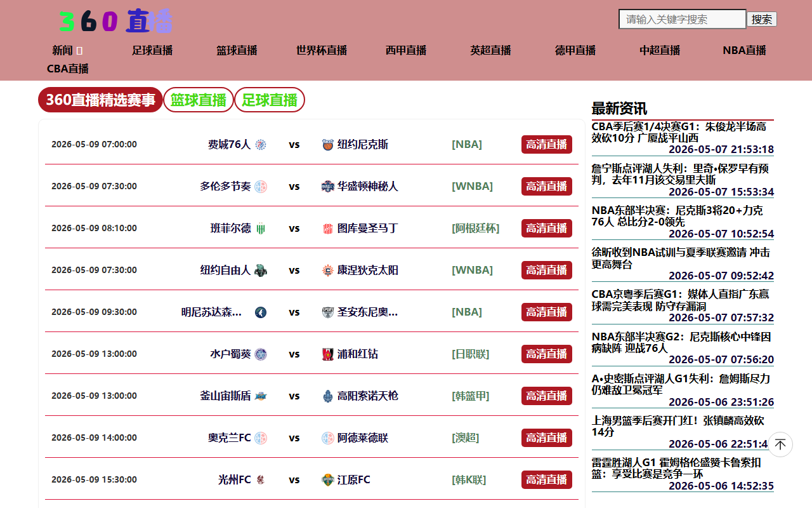
Task: Open news about 朱俊龙半场高效砍10分
Action: click(x=679, y=132)
